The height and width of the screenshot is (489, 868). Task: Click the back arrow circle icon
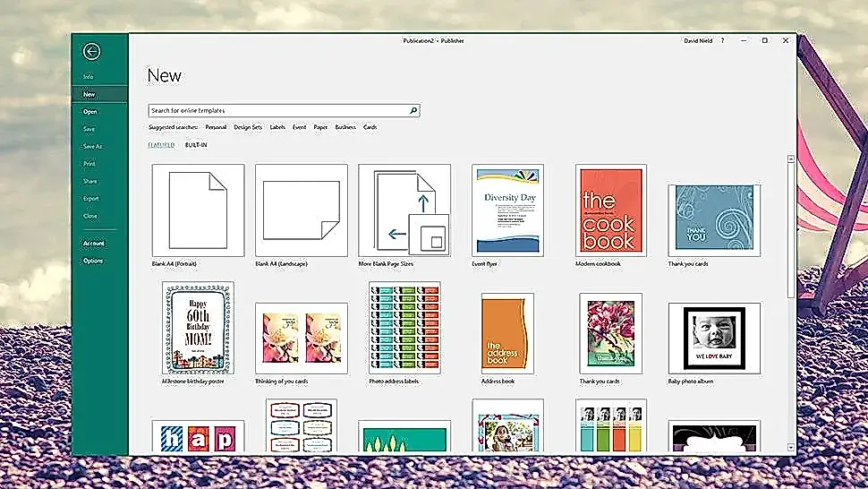91,52
